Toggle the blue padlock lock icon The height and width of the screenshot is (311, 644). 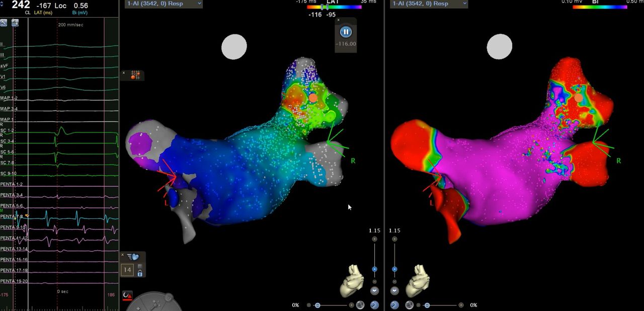pyautogui.click(x=140, y=273)
